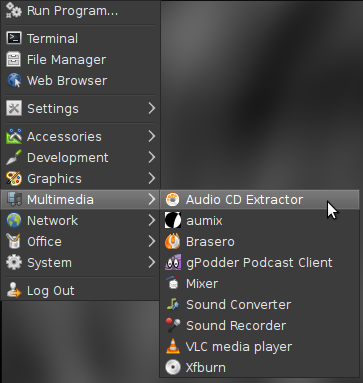Open the Settings category label
Screen dimensions: 363x383
point(53,109)
